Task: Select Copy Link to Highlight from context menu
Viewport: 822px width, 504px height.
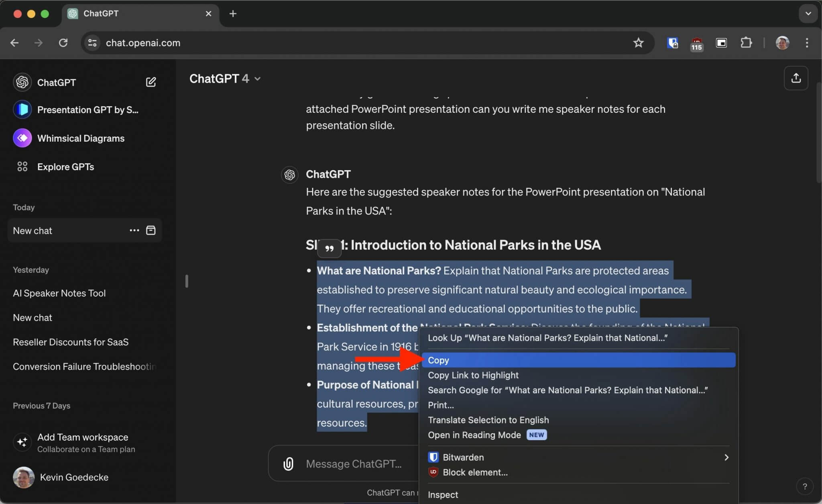Action: click(473, 375)
